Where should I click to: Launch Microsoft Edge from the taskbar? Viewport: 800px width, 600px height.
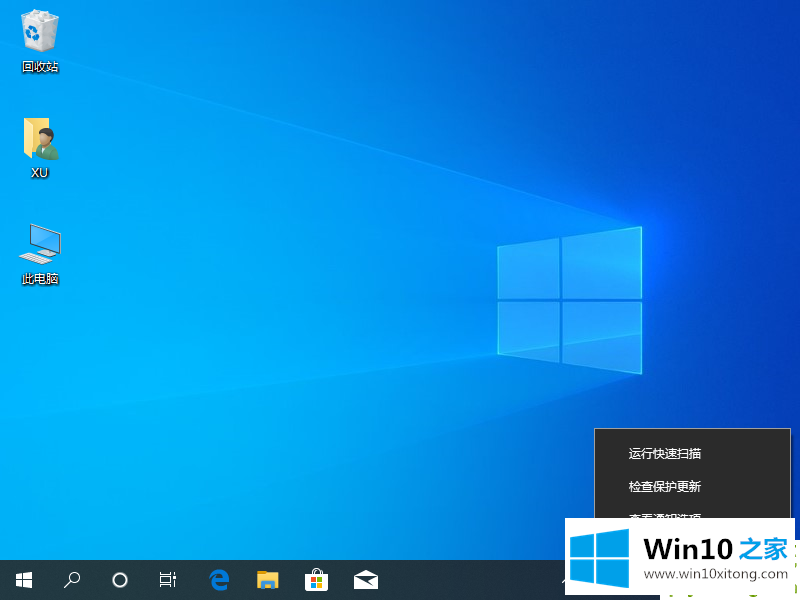coord(219,580)
